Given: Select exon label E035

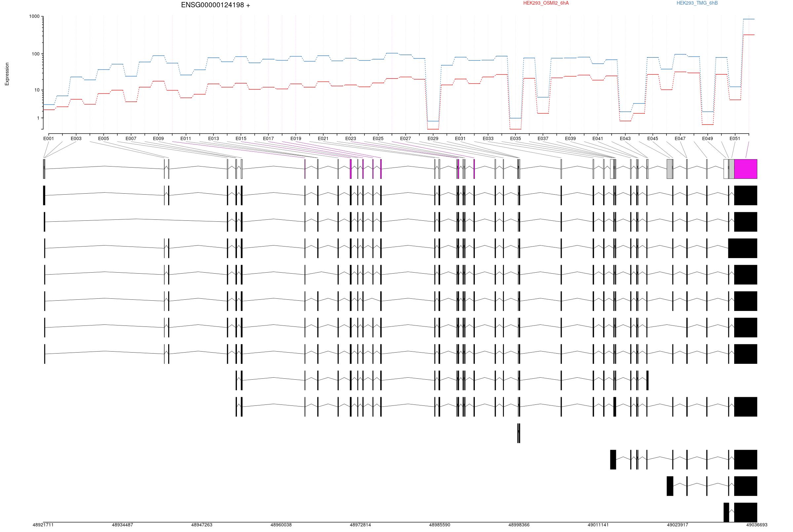Looking at the screenshot, I should (515, 138).
